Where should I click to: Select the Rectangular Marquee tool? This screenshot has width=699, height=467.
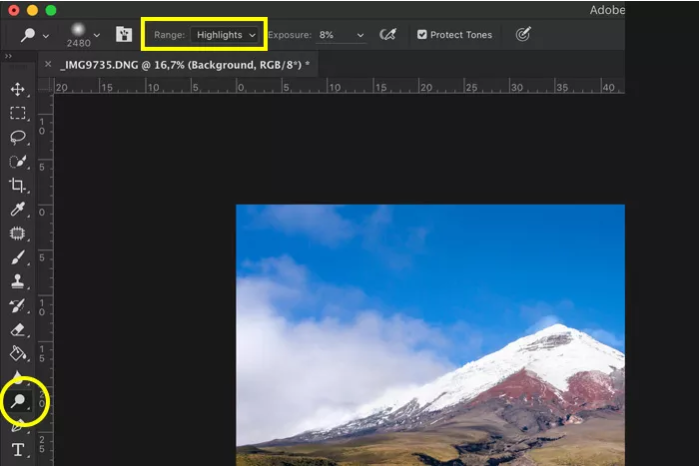pos(18,114)
